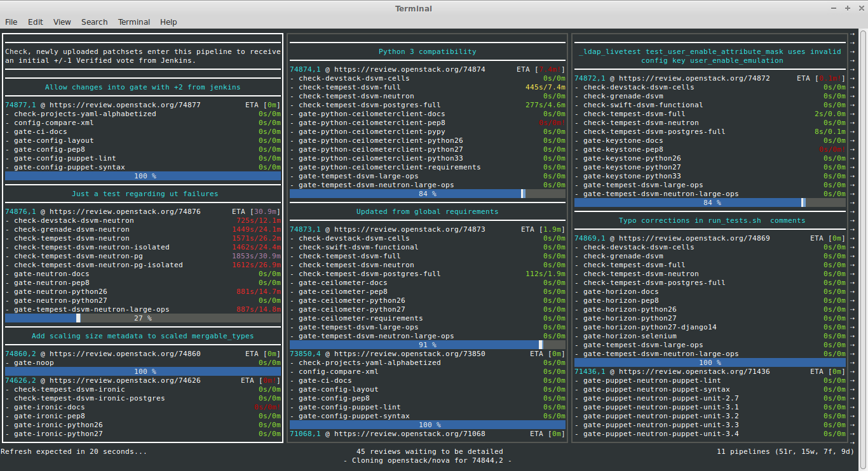Open the Terminal menu

134,22
